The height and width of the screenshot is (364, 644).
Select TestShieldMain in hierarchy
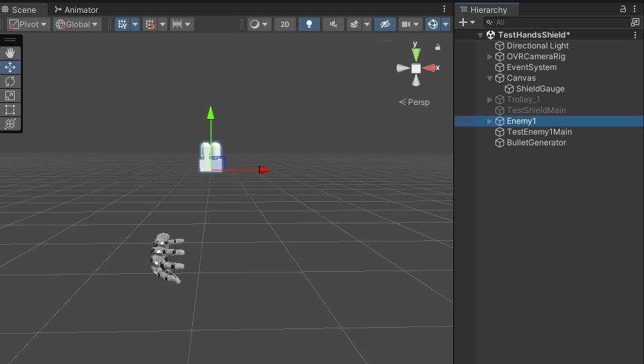tap(536, 110)
